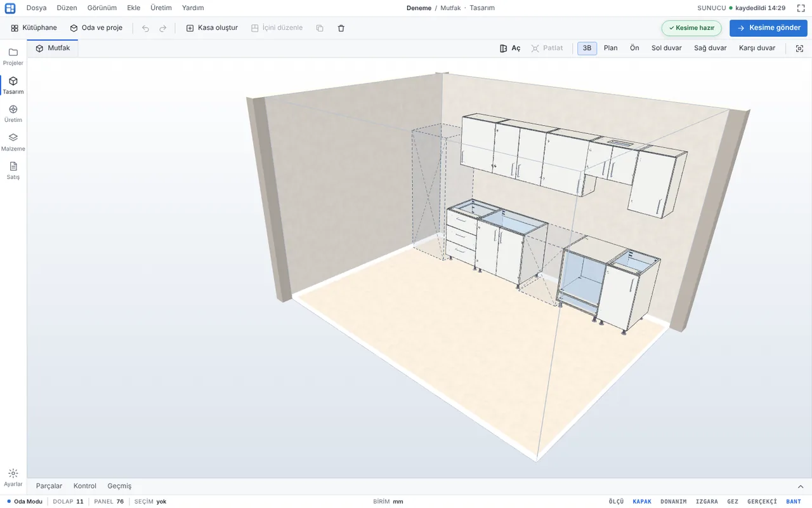The image size is (812, 508).
Task: Open the Düzen menu
Action: coord(67,8)
